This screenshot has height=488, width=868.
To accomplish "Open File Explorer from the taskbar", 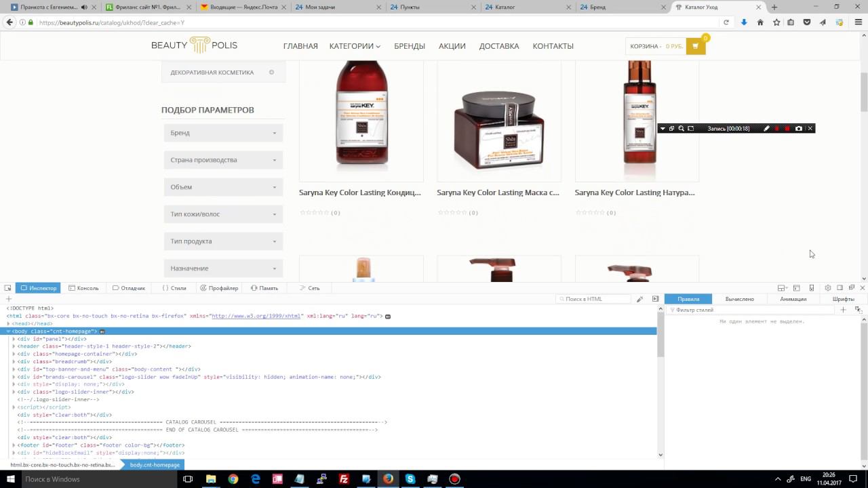I will click(211, 479).
